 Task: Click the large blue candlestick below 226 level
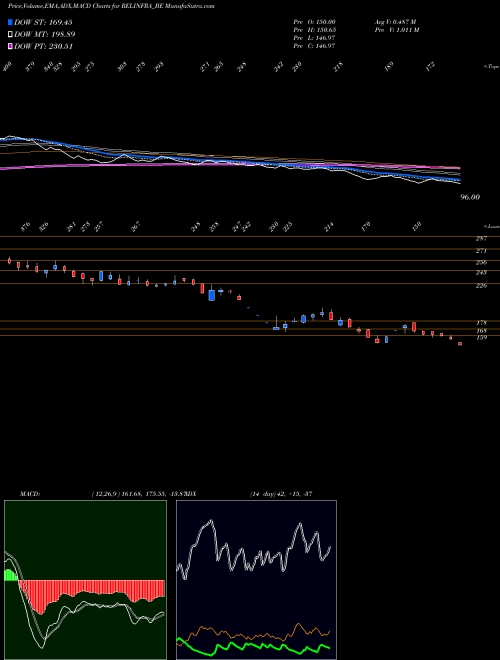[212, 295]
